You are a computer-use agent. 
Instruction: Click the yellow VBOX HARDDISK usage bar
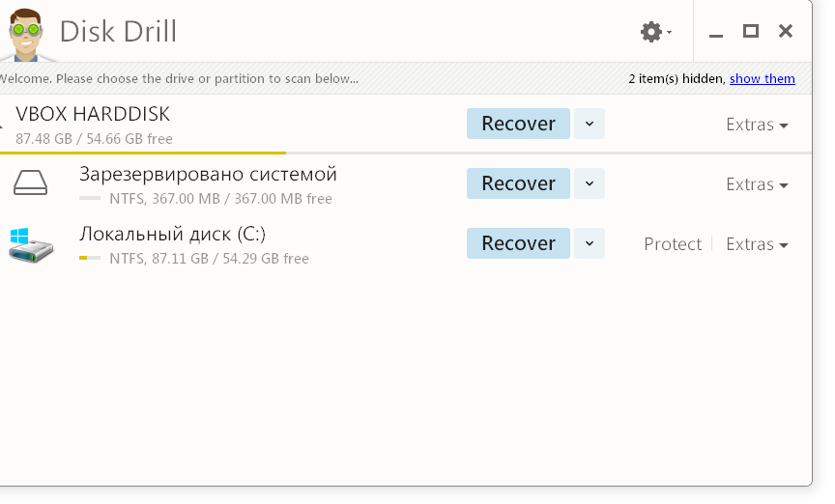143,153
